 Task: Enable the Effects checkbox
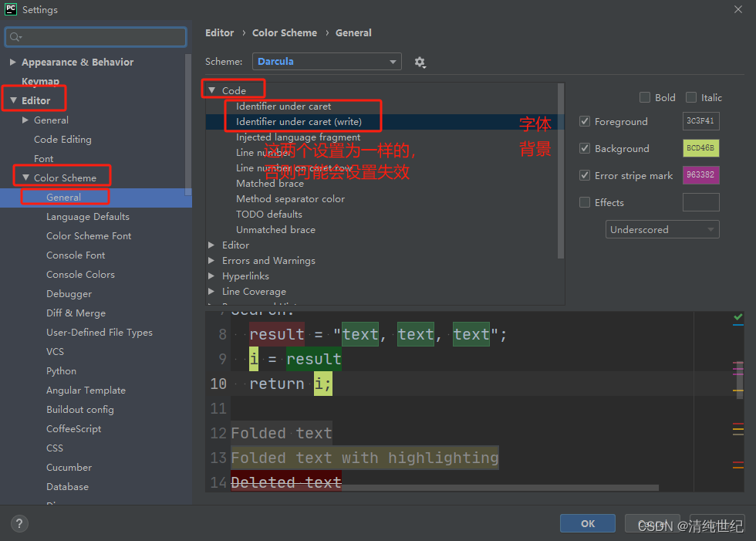point(585,202)
